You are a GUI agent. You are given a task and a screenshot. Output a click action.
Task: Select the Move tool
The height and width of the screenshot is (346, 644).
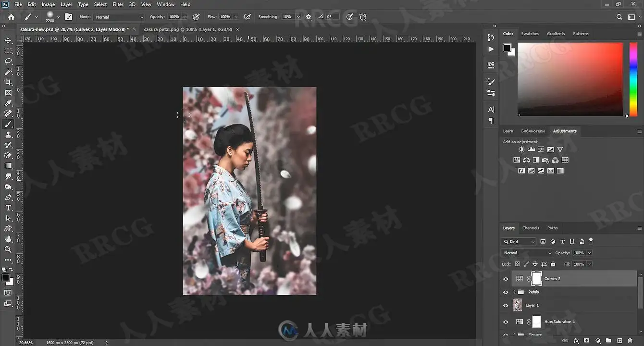[x=8, y=40]
